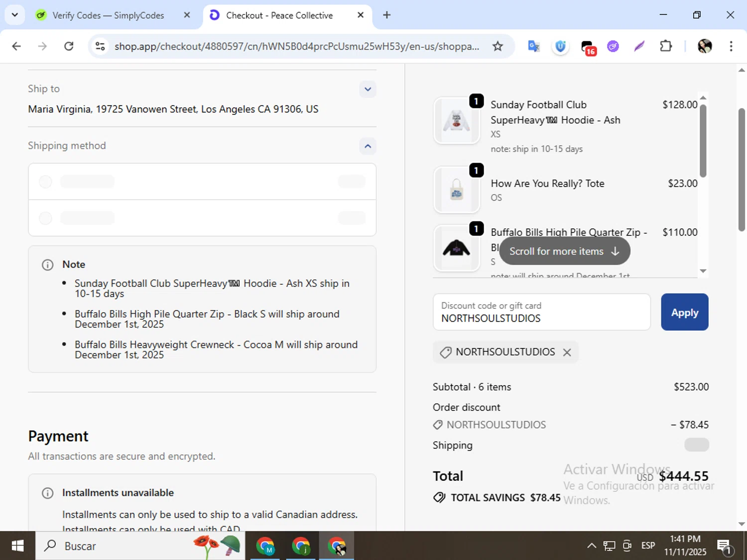Open the Chrome three-dot menu

pos(731,46)
